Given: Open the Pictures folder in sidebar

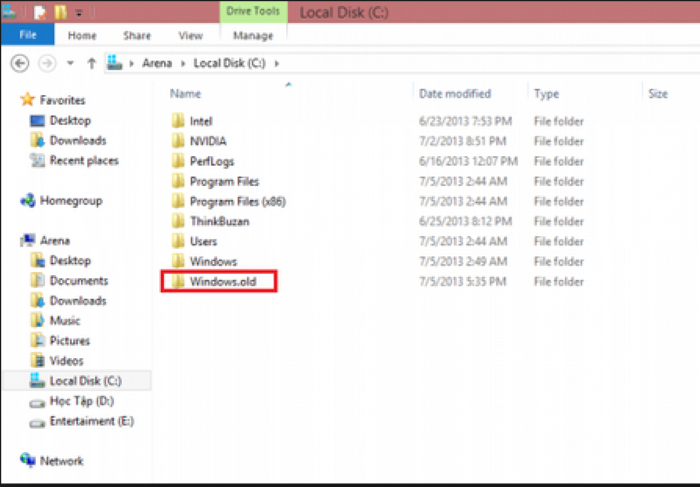Looking at the screenshot, I should [70, 341].
